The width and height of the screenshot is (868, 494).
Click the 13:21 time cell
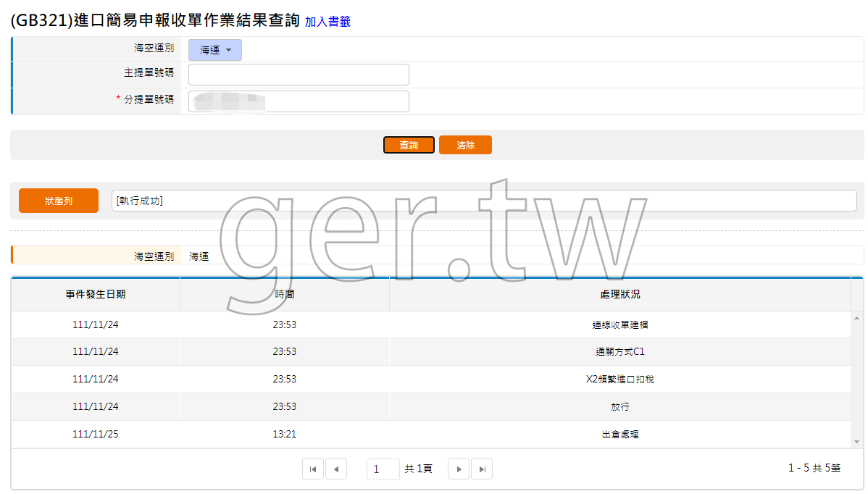(285, 435)
